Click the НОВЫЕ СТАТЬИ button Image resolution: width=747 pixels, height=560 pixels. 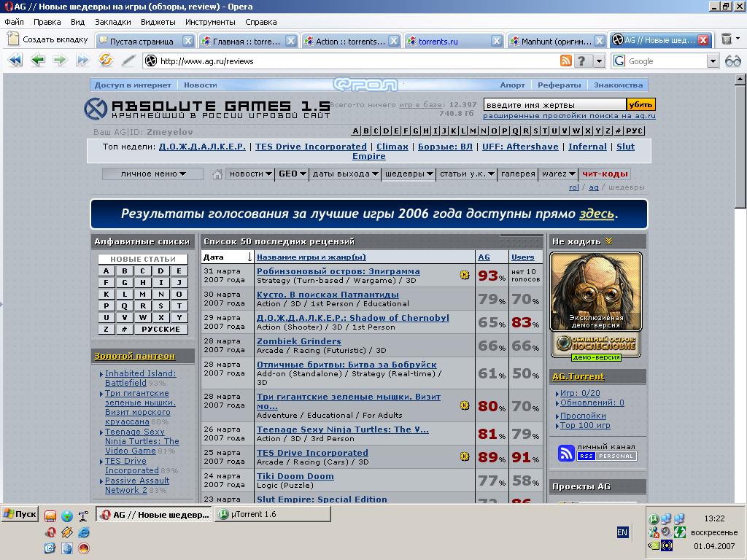tap(143, 259)
